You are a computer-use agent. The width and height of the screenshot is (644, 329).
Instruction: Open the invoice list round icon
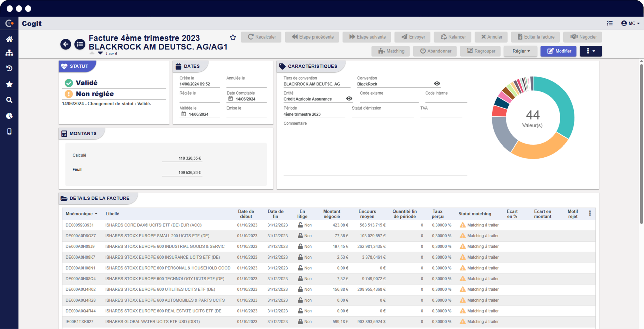pyautogui.click(x=80, y=44)
